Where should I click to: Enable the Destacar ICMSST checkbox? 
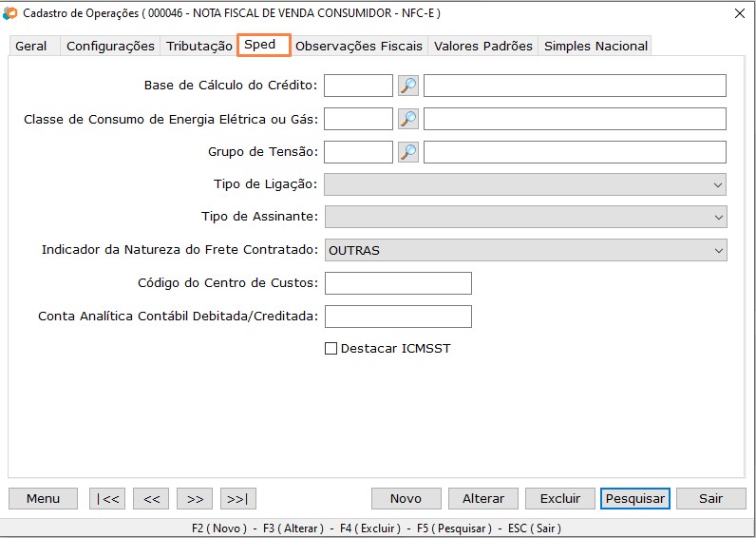click(331, 349)
